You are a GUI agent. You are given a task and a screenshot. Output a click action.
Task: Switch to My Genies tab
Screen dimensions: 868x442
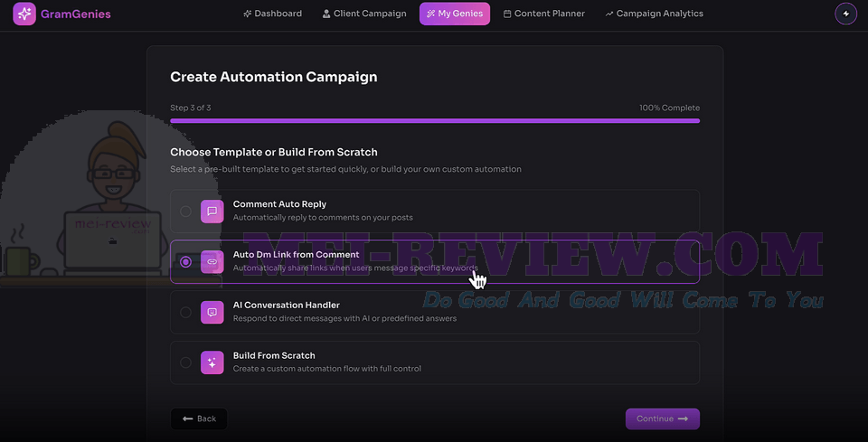[455, 14]
